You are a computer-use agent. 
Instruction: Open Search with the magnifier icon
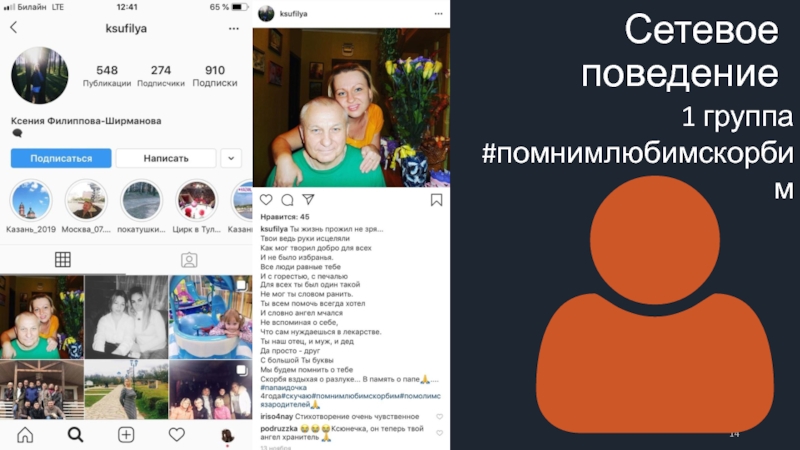point(76,435)
